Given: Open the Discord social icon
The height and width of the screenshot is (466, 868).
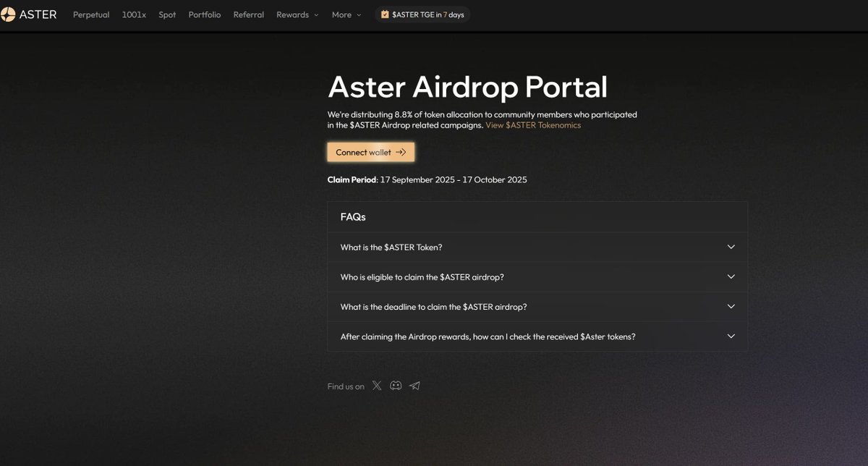Looking at the screenshot, I should click(396, 386).
